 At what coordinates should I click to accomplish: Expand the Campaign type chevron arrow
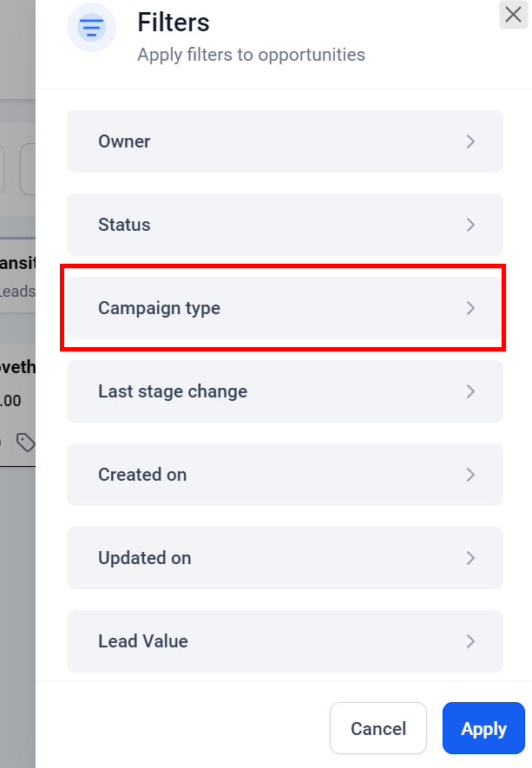(470, 308)
